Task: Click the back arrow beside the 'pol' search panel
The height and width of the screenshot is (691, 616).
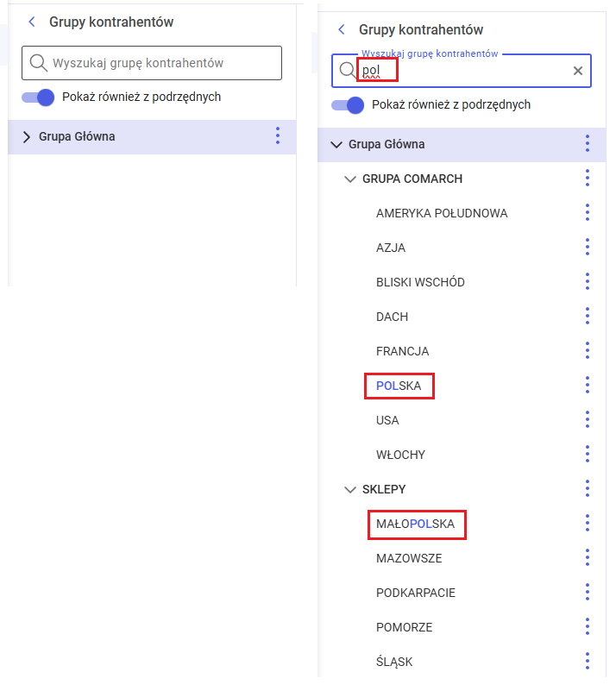Action: [342, 29]
